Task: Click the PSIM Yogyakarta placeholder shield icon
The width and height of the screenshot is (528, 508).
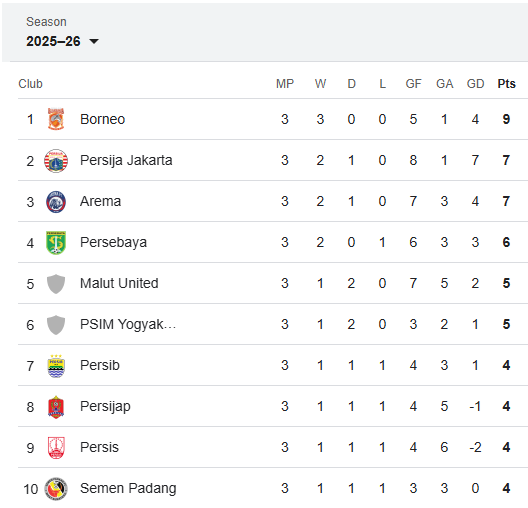Action: pos(56,325)
